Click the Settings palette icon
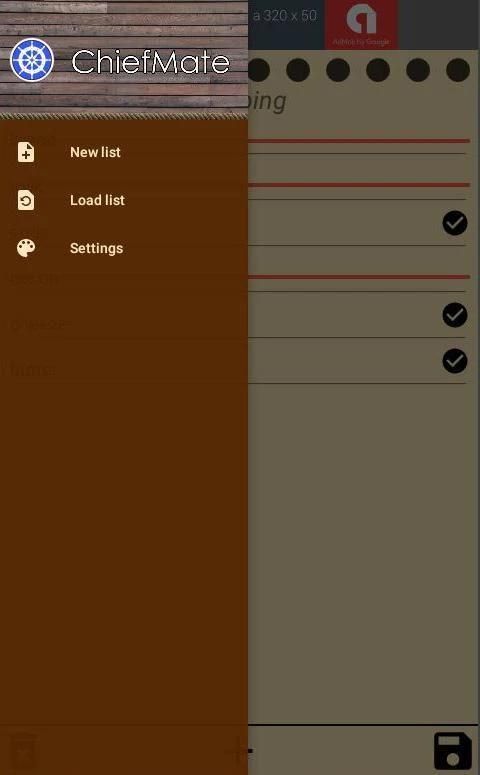Screen dimensions: 480x775 click(26, 248)
